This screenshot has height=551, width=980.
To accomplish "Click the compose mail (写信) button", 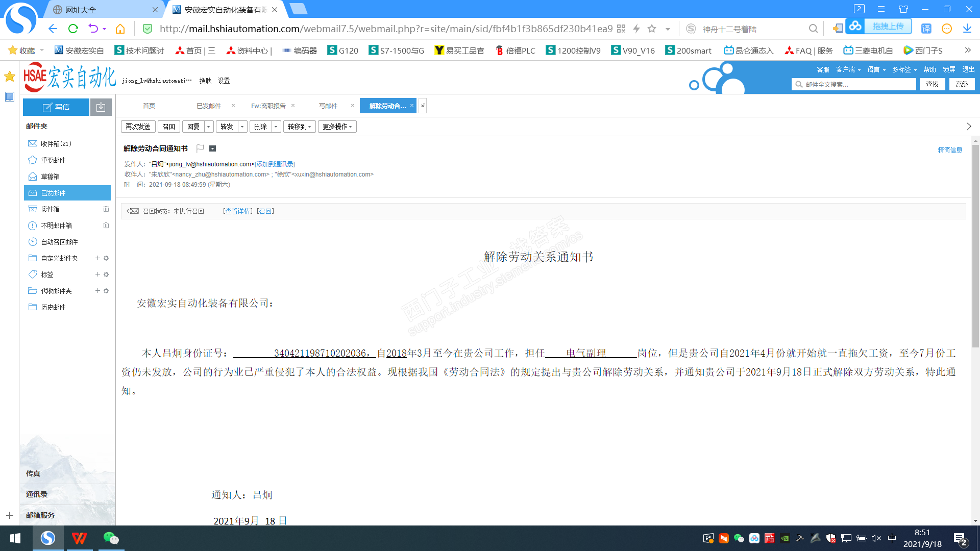I will [x=56, y=107].
